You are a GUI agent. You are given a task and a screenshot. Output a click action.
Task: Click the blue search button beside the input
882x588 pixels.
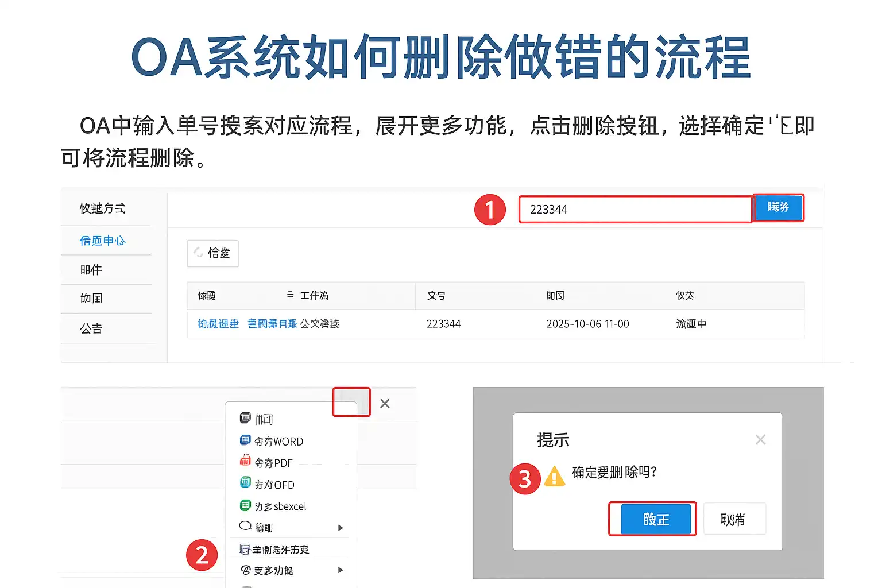click(x=778, y=207)
